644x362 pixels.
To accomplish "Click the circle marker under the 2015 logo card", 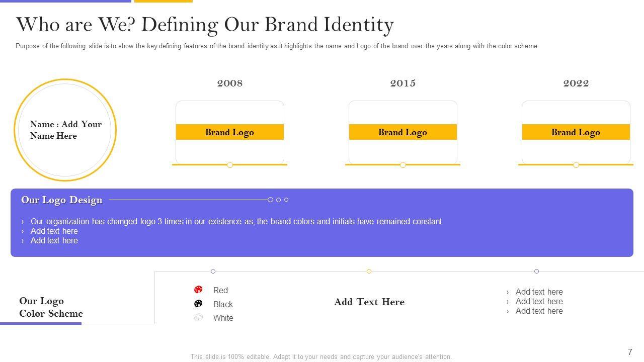I will [403, 165].
